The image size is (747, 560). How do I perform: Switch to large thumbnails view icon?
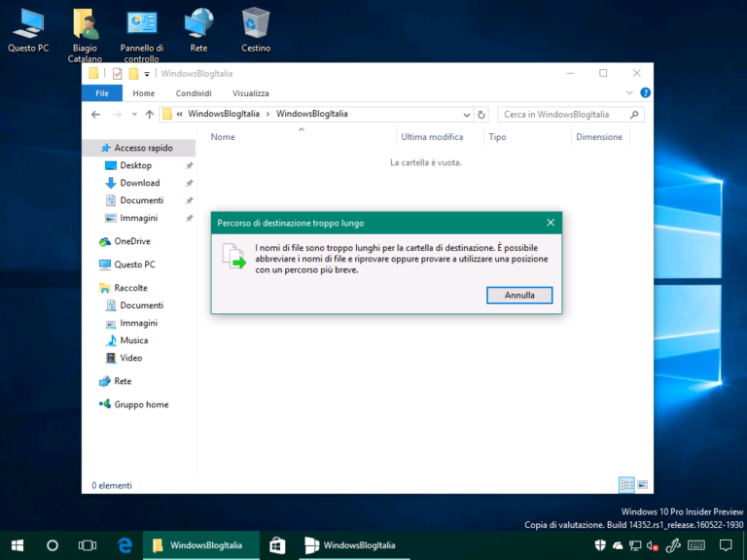click(642, 485)
